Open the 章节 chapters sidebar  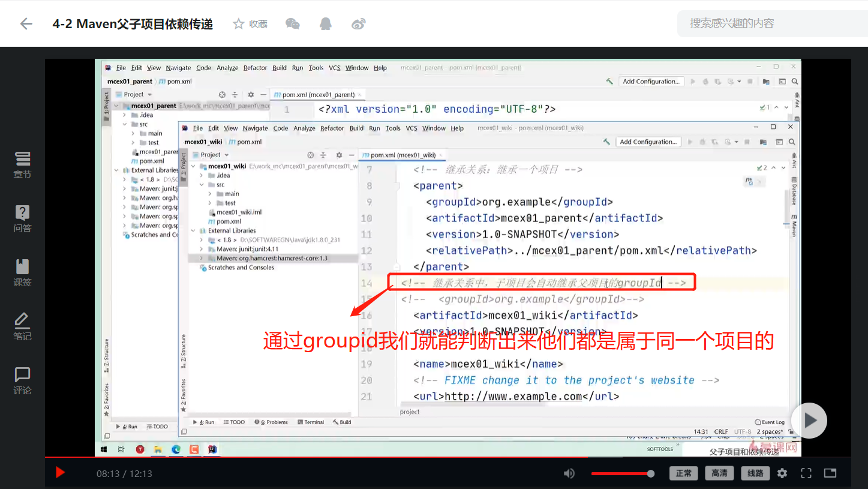(22, 165)
